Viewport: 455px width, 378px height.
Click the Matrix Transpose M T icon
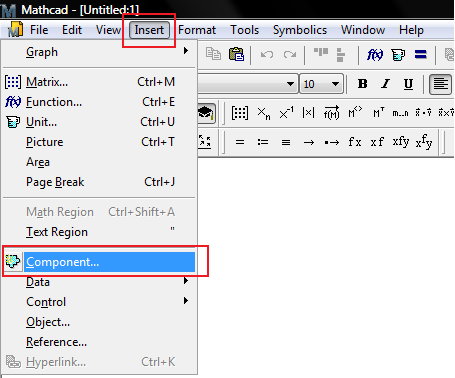tap(378, 113)
